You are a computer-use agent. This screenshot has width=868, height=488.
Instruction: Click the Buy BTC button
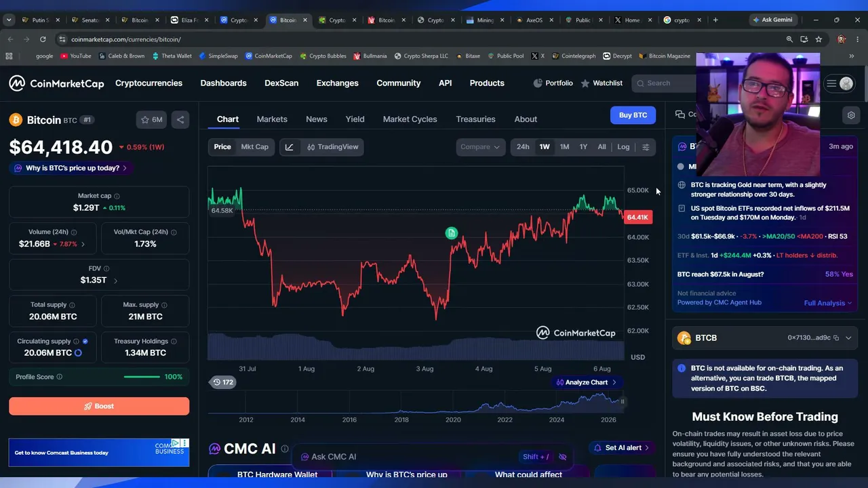633,115
